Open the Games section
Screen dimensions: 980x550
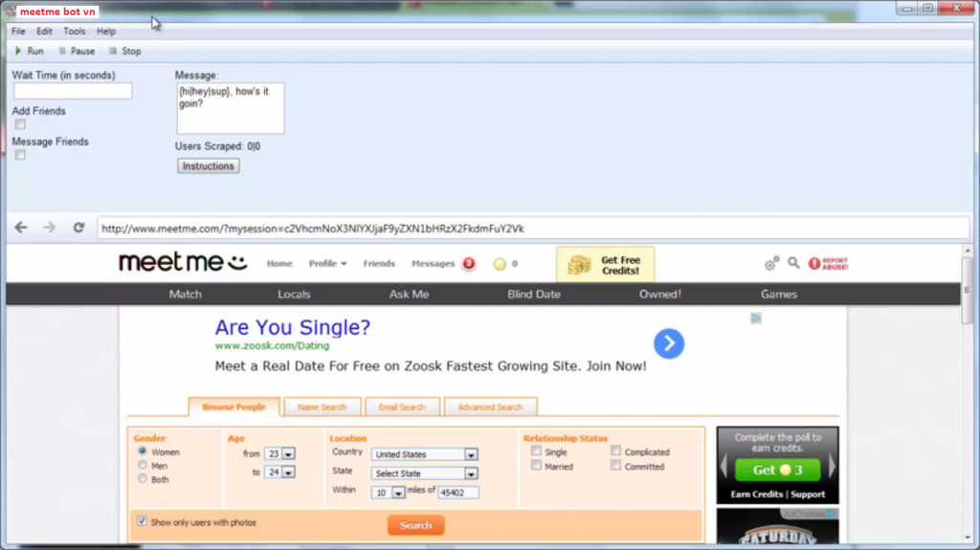click(x=779, y=295)
